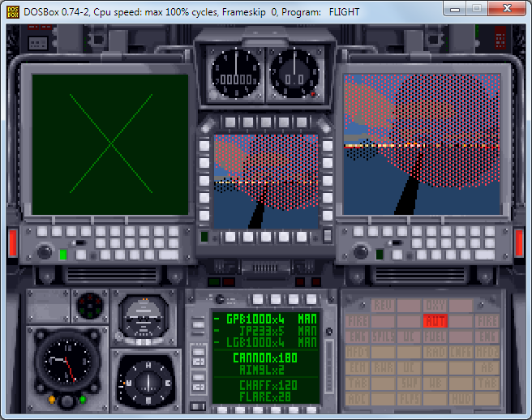The width and height of the screenshot is (532, 420).
Task: Click the round knob under right display
Action: pyautogui.click(x=361, y=251)
